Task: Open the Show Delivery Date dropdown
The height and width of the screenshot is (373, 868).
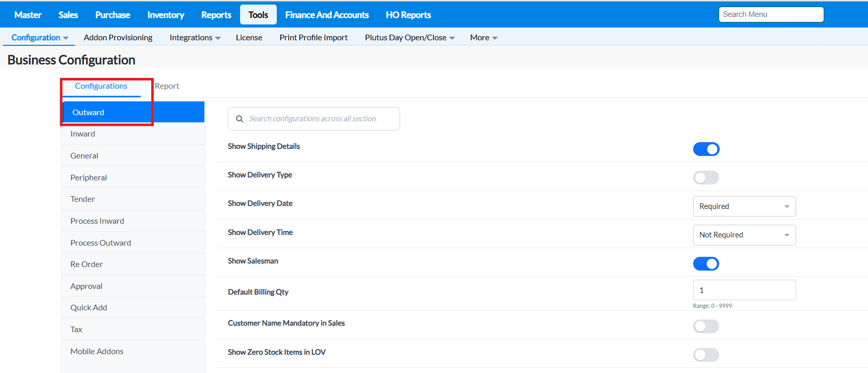Action: 744,206
